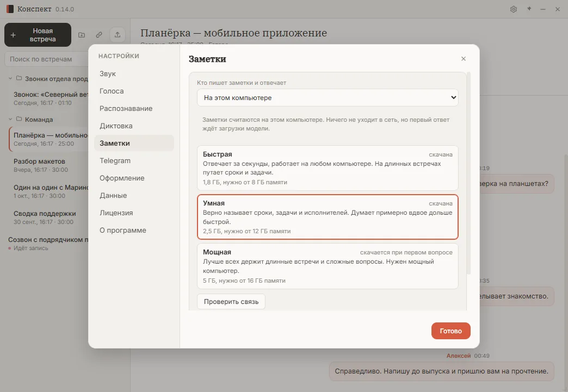Viewport: 568px width, 392px height.
Task: Click the settings panel vertical scrollbar
Action: tap(469, 173)
